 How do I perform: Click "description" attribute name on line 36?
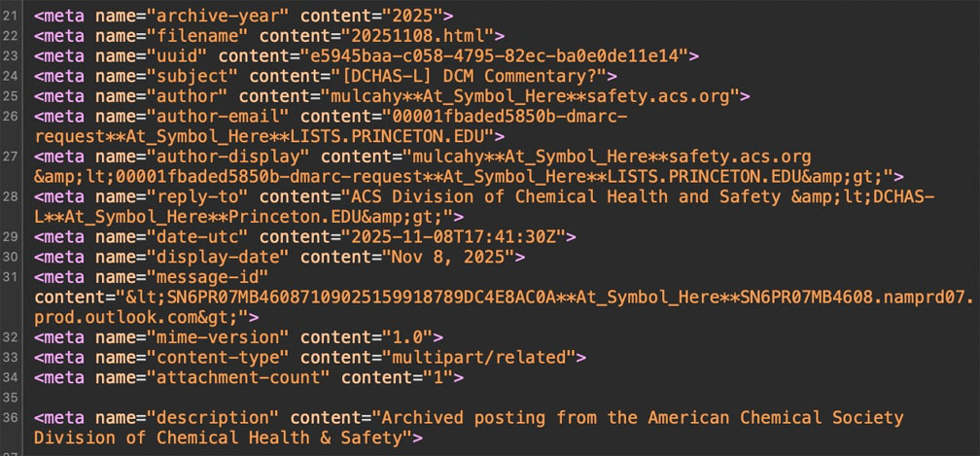pos(213,417)
